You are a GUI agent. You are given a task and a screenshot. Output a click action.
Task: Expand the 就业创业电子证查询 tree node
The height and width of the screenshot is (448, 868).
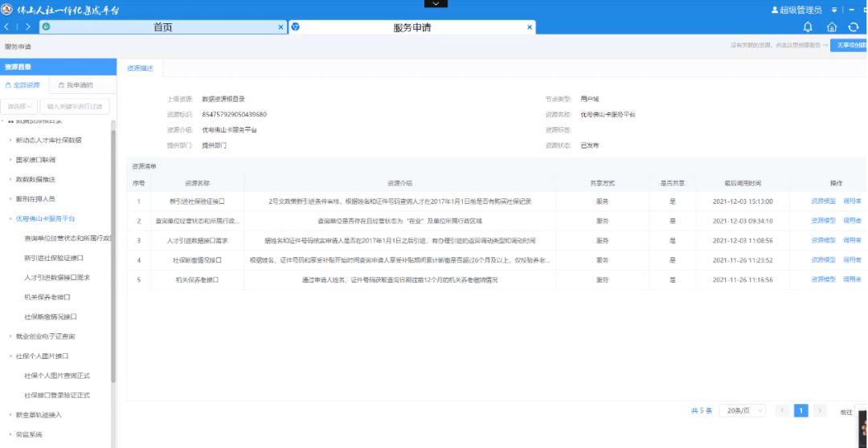tap(10, 336)
